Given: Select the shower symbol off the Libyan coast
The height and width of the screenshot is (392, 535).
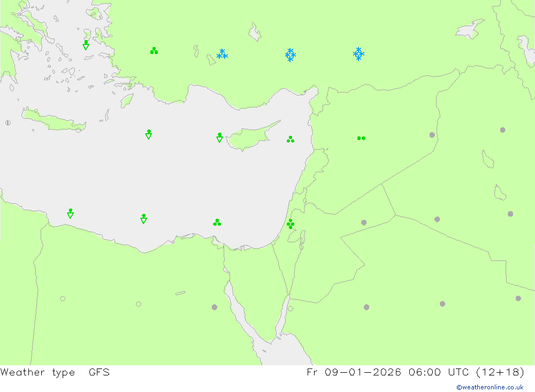Looking at the screenshot, I should click(x=70, y=213).
